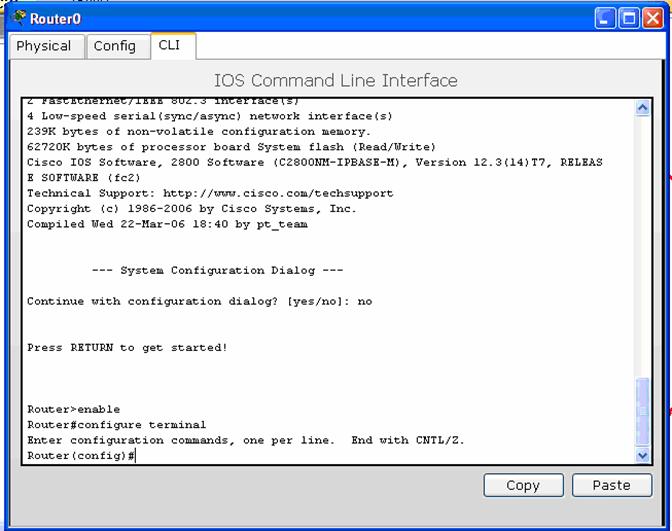672x531 pixels.
Task: Place cursor at the Router(config)# prompt
Action: pos(134,456)
